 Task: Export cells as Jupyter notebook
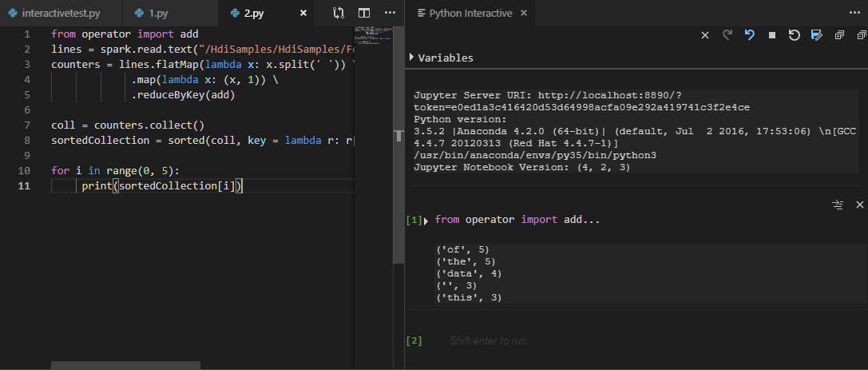pyautogui.click(x=816, y=35)
